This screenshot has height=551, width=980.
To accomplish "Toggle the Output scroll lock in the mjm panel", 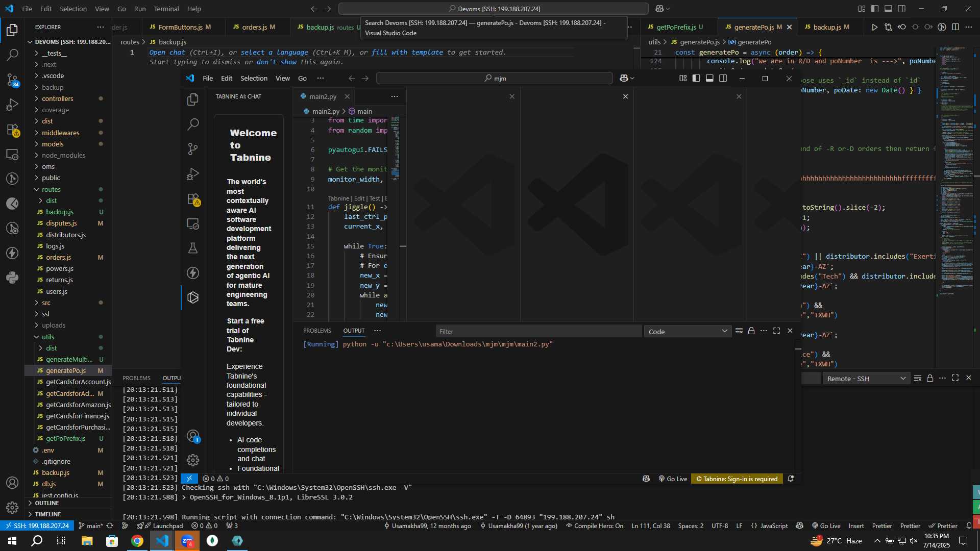I will coord(751,331).
